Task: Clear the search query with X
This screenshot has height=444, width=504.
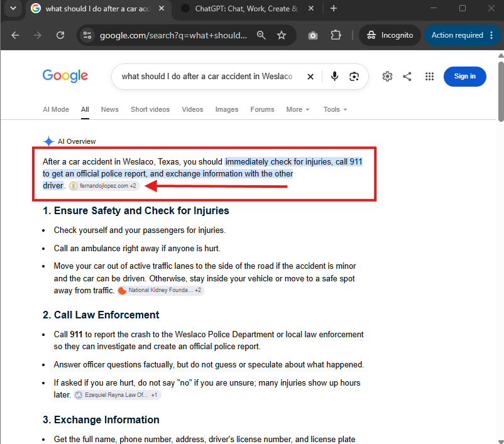Action: coord(310,77)
